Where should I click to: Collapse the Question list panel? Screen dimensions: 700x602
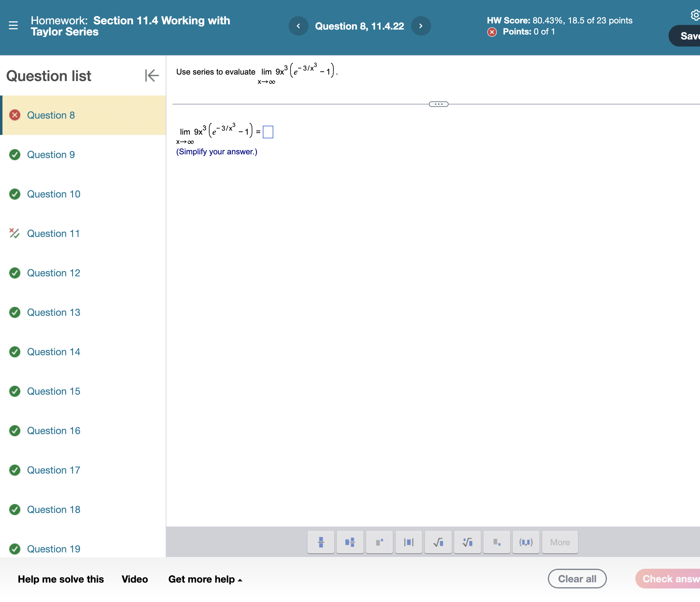point(152,75)
